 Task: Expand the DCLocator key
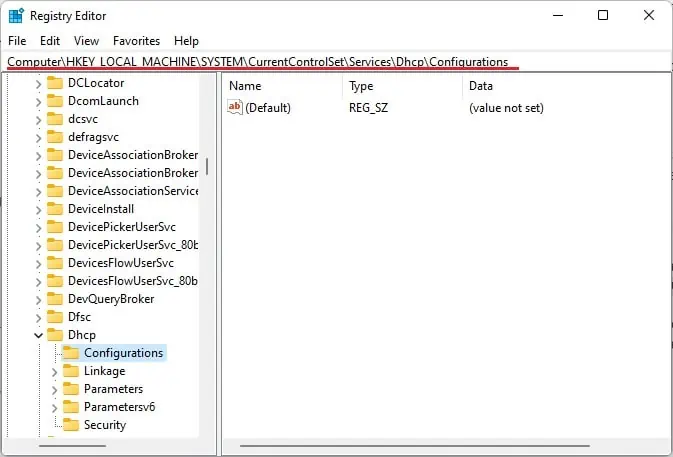click(x=38, y=84)
